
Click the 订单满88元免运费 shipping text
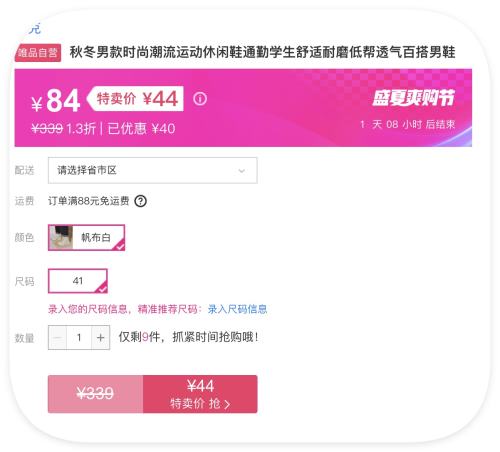tap(89, 201)
